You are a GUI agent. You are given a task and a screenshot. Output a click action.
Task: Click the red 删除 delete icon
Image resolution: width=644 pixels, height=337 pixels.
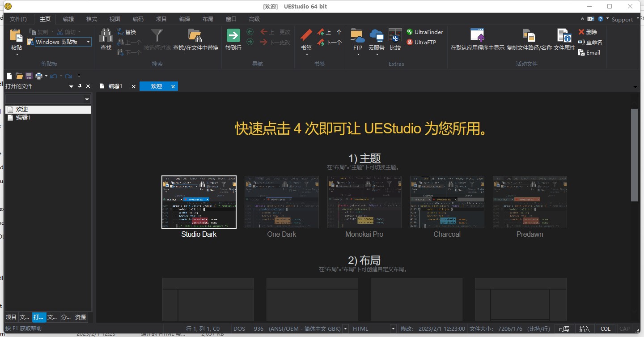pos(581,32)
